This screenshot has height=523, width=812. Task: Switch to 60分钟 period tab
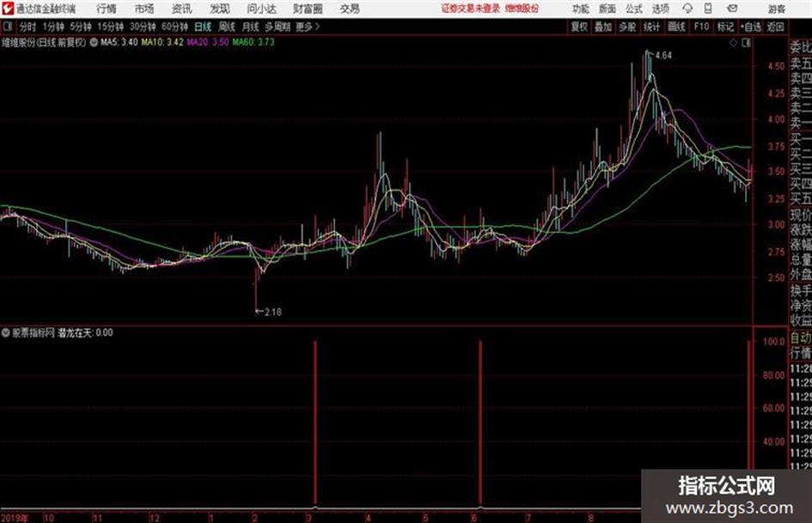175,27
